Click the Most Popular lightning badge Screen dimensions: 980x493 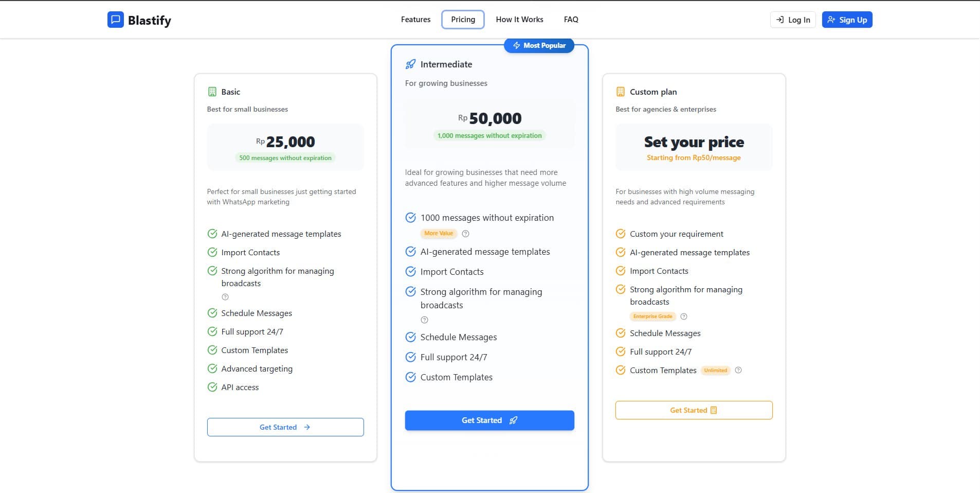click(x=539, y=45)
